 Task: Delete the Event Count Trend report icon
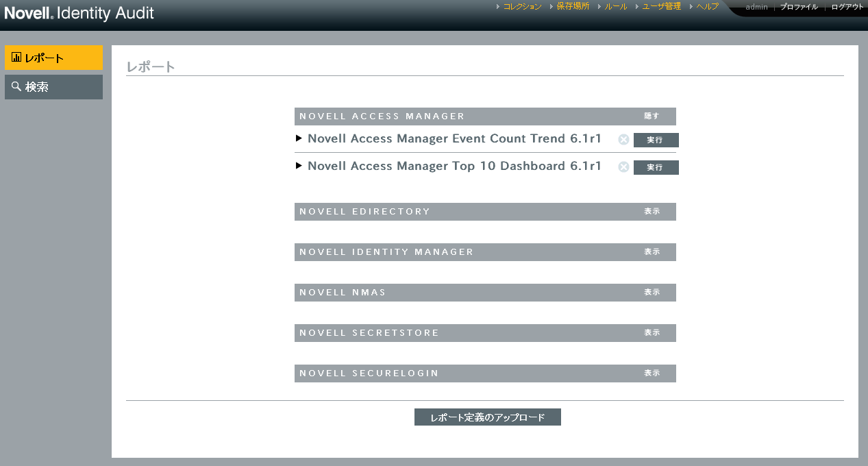(623, 140)
